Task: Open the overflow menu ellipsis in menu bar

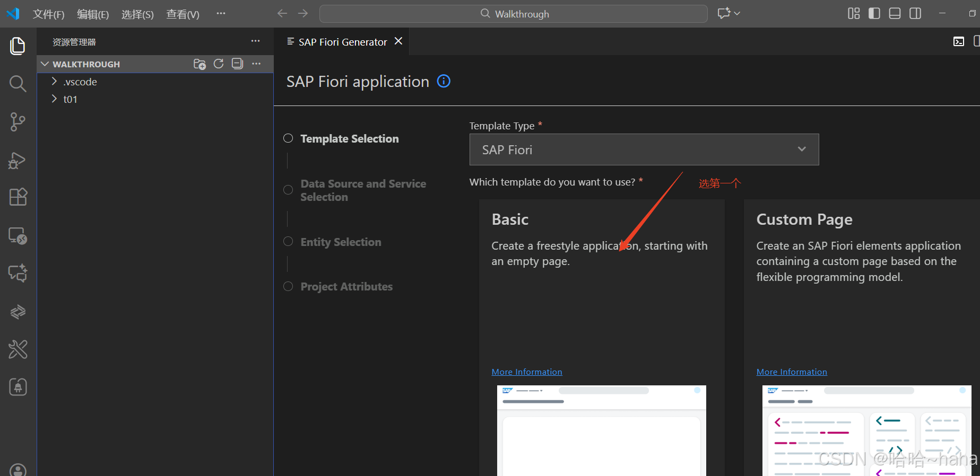Action: 221,14
